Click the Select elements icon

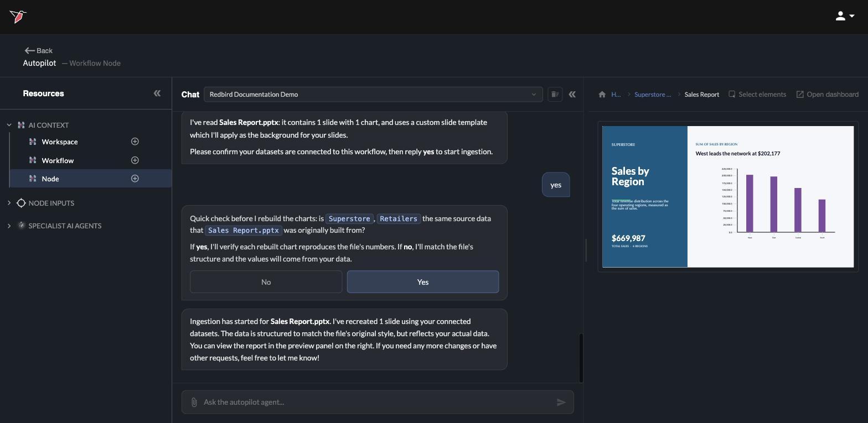(x=732, y=94)
